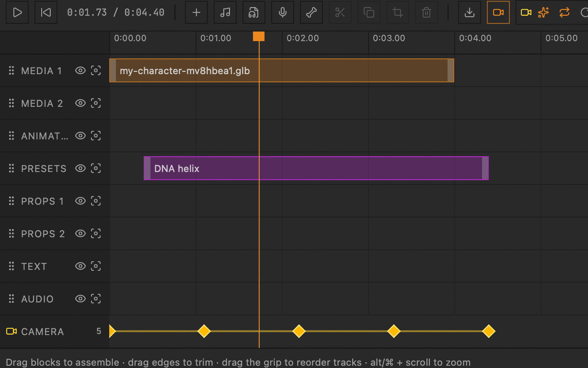Click focus icon for PRESETS track
The image size is (588, 368).
pyautogui.click(x=96, y=168)
